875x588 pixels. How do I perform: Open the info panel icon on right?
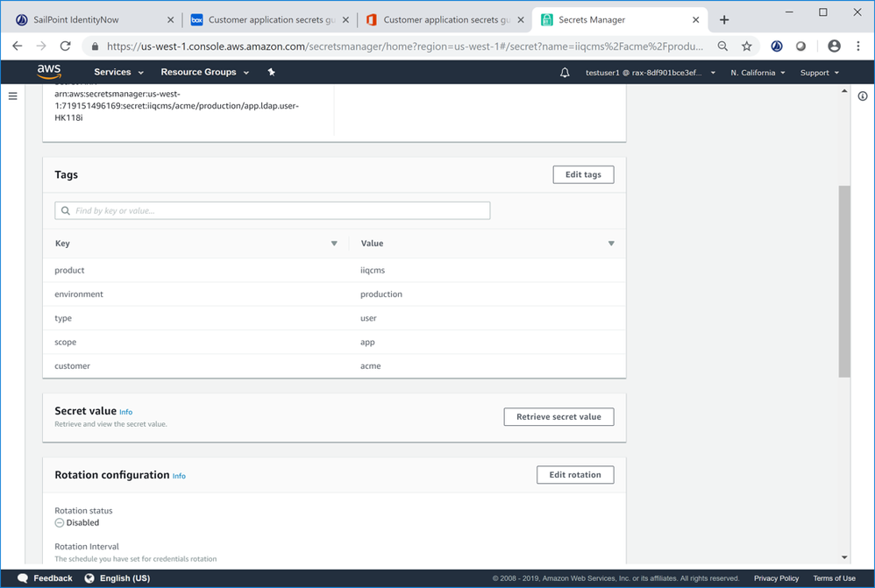click(863, 96)
